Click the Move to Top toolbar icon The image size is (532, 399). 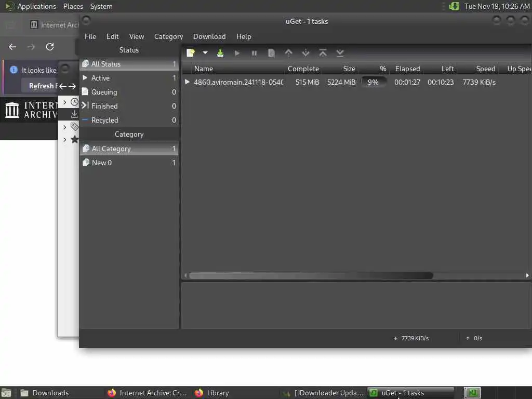pos(323,53)
